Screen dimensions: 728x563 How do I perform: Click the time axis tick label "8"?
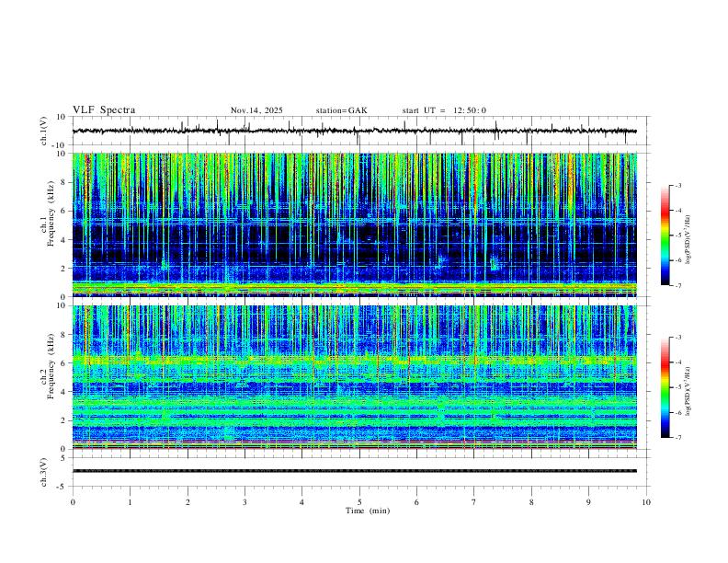point(531,502)
